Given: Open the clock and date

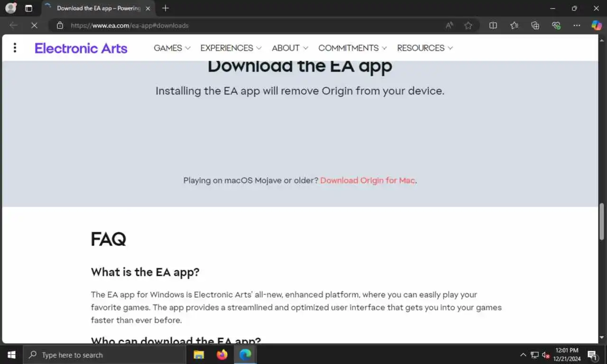Looking at the screenshot, I should [566, 355].
